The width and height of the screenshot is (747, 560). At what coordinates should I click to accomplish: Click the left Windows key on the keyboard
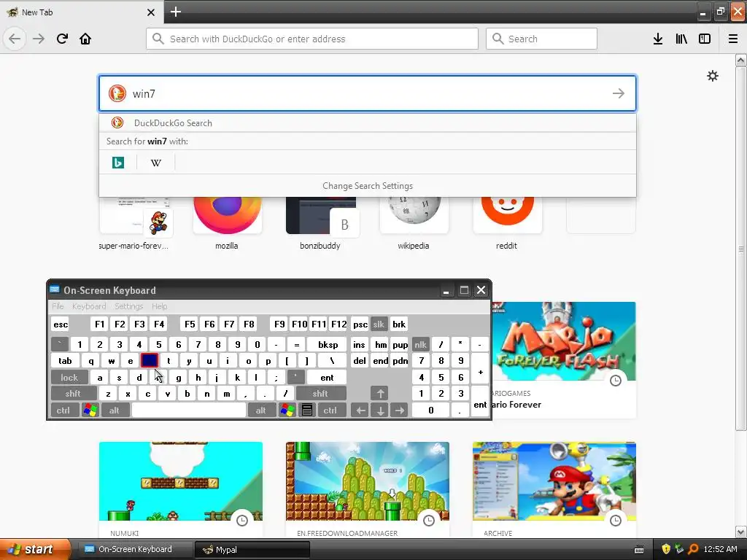tap(90, 410)
